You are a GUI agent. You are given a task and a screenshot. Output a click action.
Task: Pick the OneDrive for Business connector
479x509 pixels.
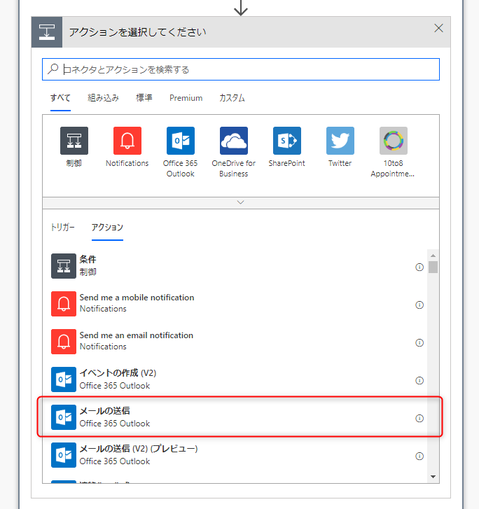(234, 141)
